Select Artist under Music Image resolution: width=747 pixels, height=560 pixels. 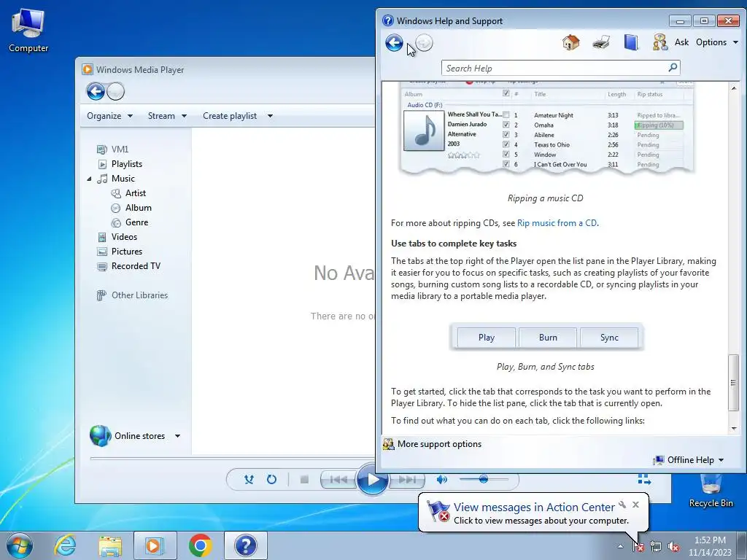pyautogui.click(x=128, y=193)
